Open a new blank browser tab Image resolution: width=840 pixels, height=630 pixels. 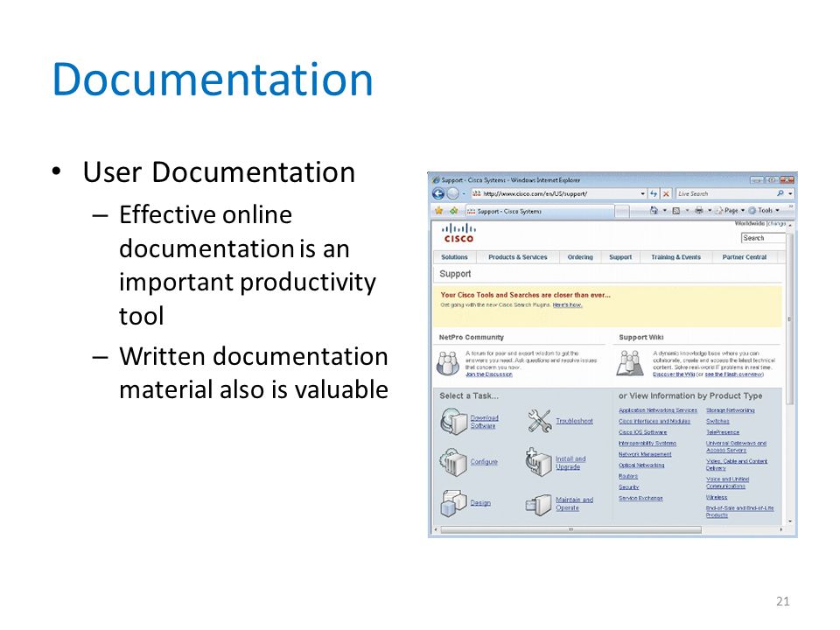click(x=622, y=212)
